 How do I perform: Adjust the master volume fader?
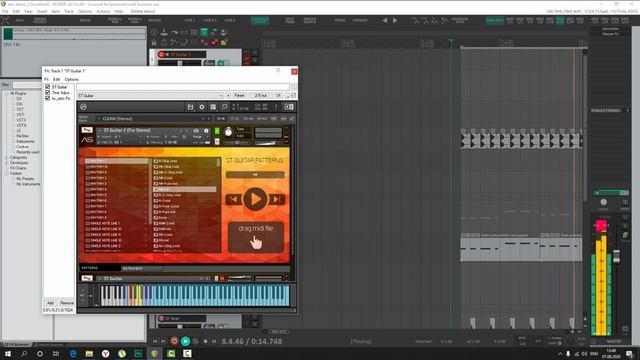(x=617, y=256)
